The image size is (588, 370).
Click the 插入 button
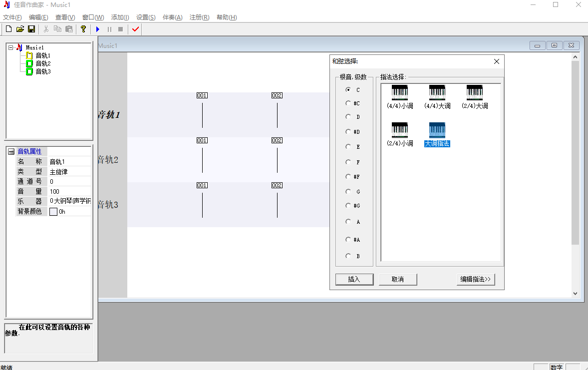(354, 279)
